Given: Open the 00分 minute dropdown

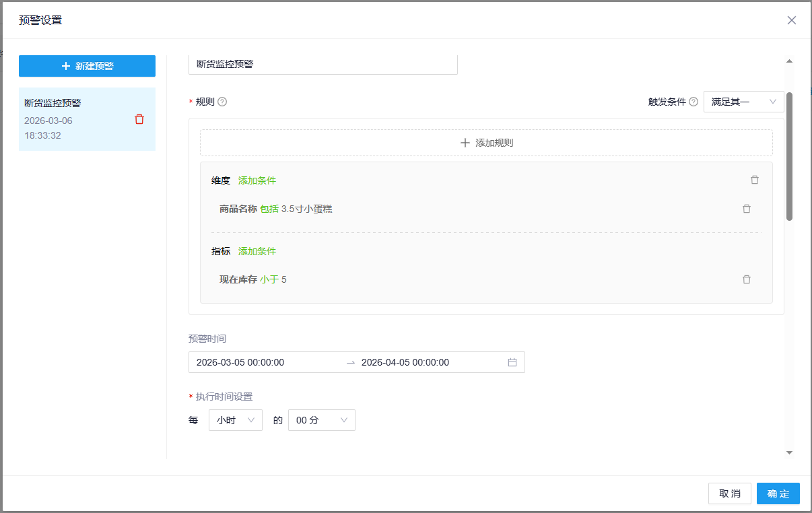Looking at the screenshot, I should pos(321,419).
